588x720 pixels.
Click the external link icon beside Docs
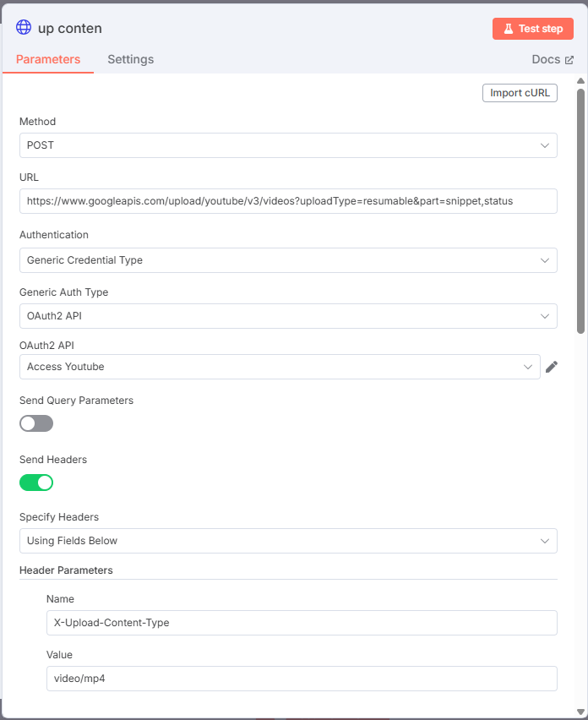pyautogui.click(x=569, y=60)
